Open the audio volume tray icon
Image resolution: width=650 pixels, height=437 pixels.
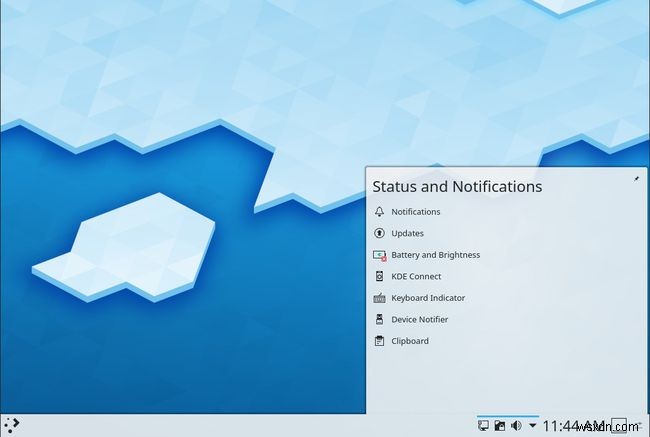pyautogui.click(x=516, y=426)
